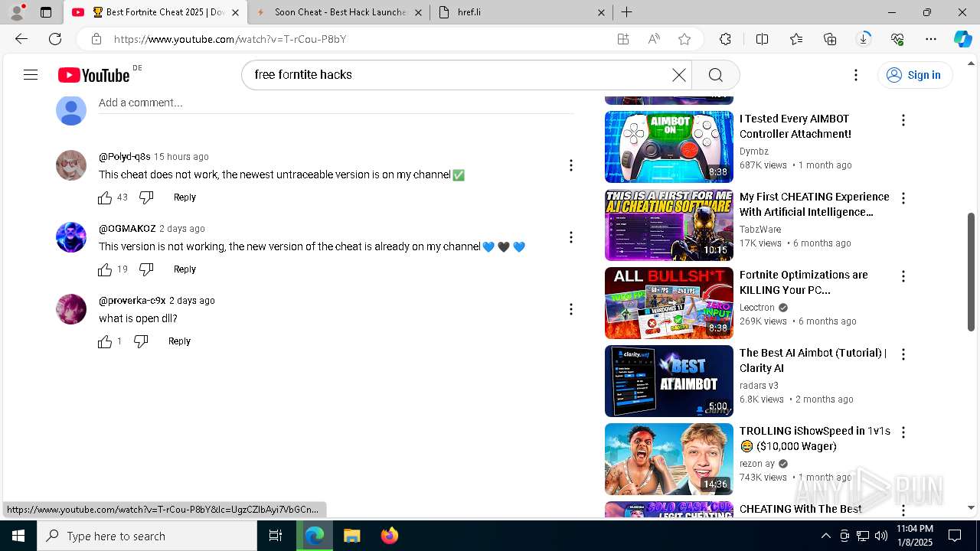Open Edge Copilot icon
Image resolution: width=980 pixels, height=551 pixels.
click(x=962, y=39)
